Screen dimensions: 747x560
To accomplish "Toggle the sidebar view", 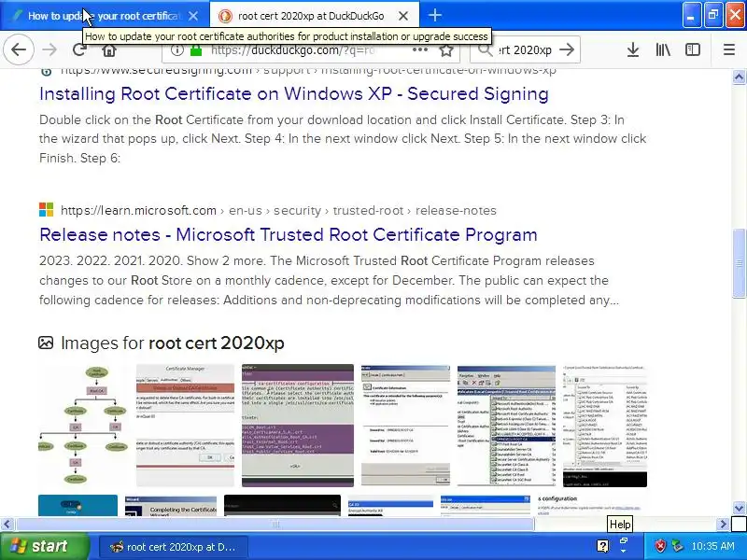I will pyautogui.click(x=692, y=49).
